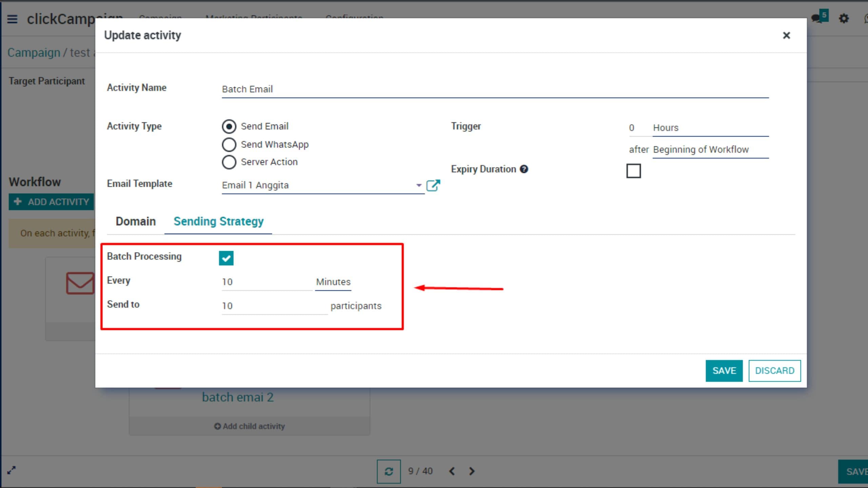The height and width of the screenshot is (488, 868).
Task: Open trigger Hours unit dropdown
Action: point(710,128)
